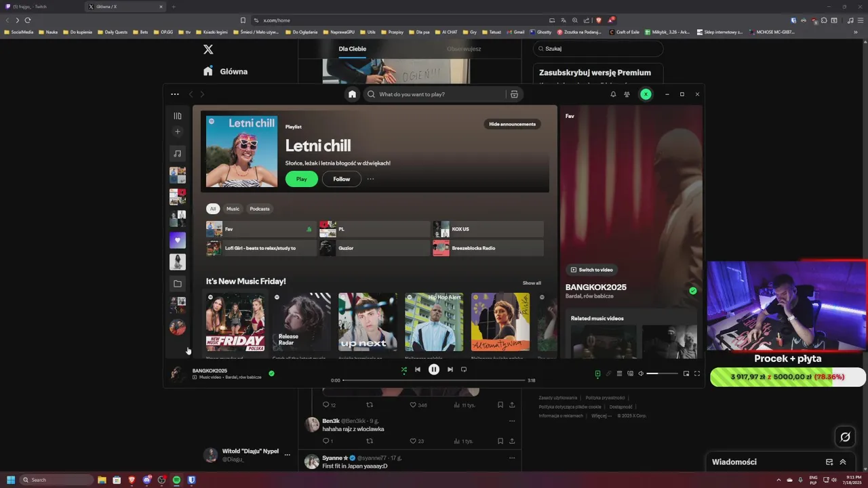Play the Letni chill playlist
868x488 pixels.
coord(302,179)
